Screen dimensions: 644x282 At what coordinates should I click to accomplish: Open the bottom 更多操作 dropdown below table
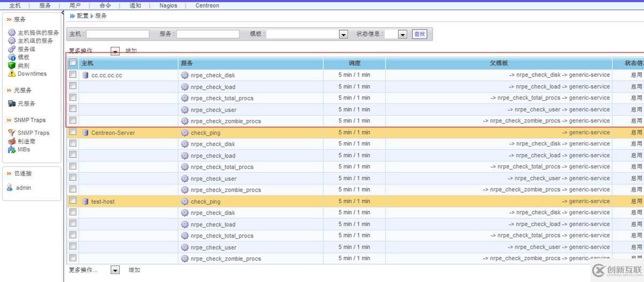coord(115,270)
